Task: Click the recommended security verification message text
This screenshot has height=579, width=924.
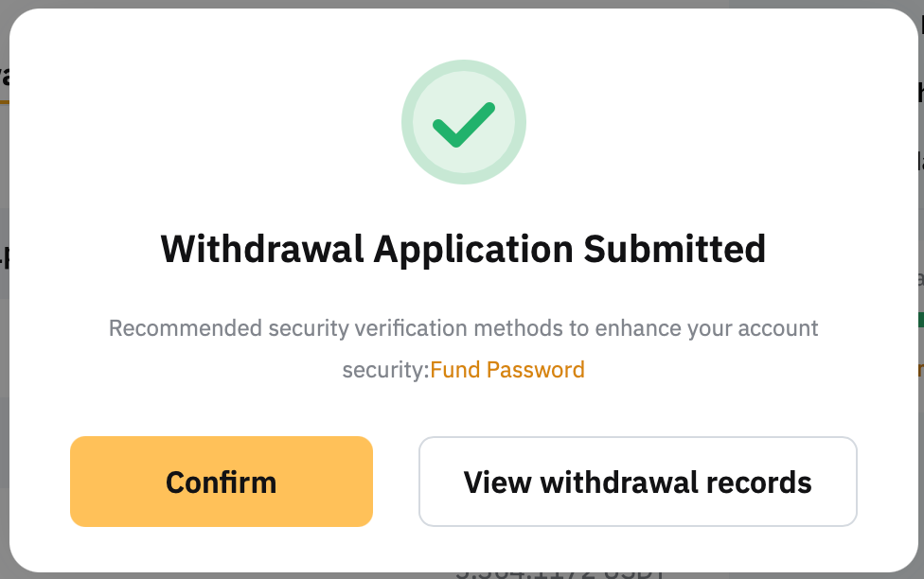Action: (463, 329)
